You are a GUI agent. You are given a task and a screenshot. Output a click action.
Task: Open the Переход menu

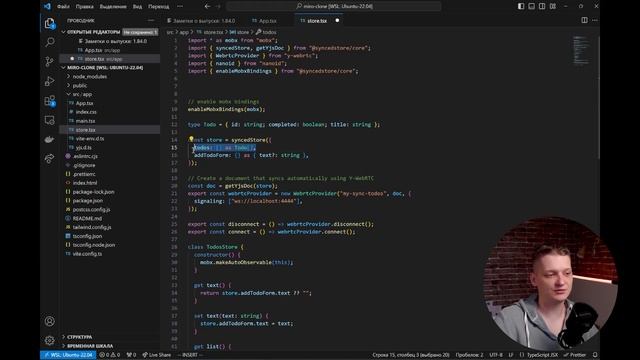click(x=159, y=7)
